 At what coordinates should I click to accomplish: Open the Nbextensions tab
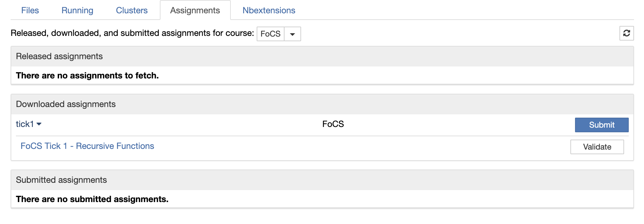(269, 10)
